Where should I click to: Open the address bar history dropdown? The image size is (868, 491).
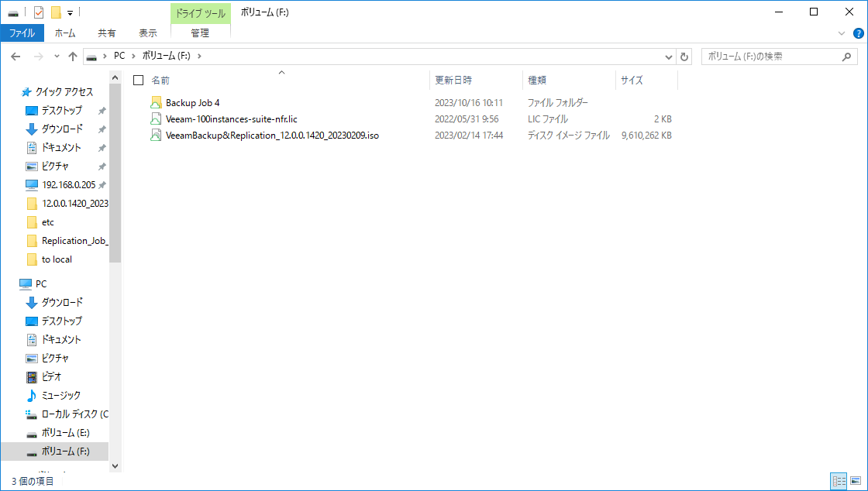pyautogui.click(x=669, y=57)
